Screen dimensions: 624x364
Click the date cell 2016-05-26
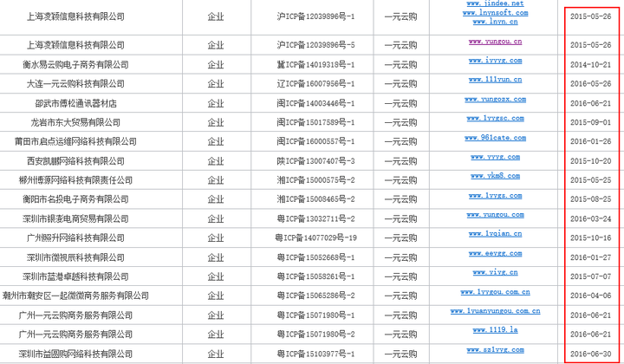590,83
